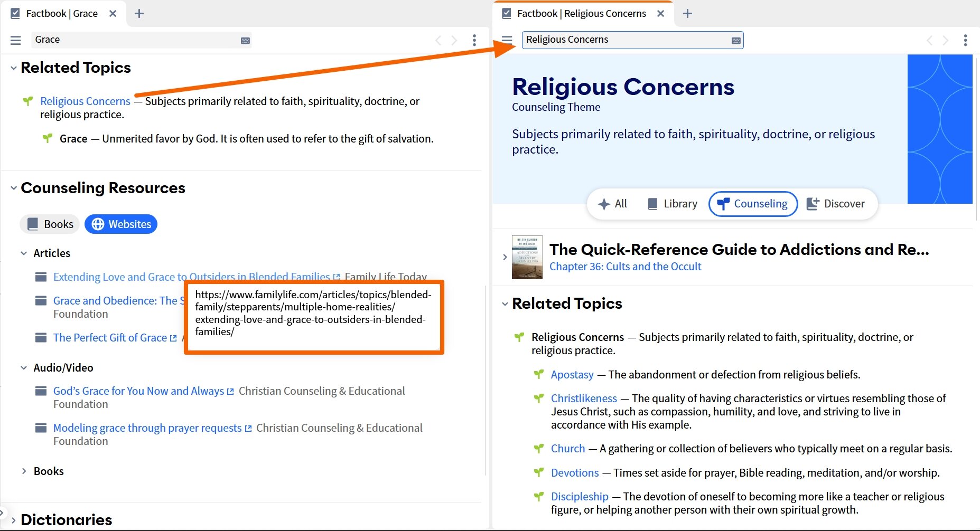Open the three-dot menu on the Religious Concerns panel
The image size is (980, 531).
[x=965, y=40]
